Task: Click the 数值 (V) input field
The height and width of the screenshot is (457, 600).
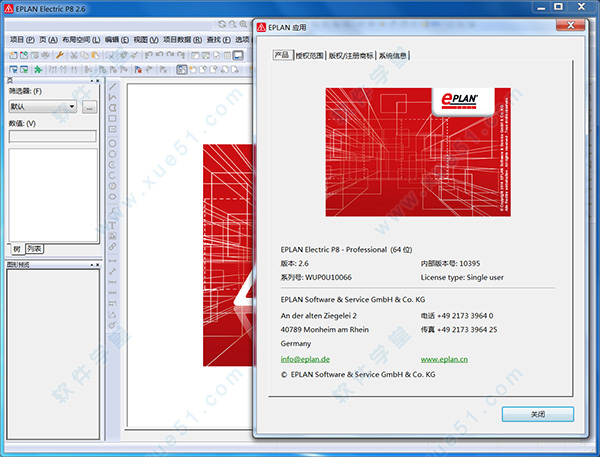Action: pos(52,136)
